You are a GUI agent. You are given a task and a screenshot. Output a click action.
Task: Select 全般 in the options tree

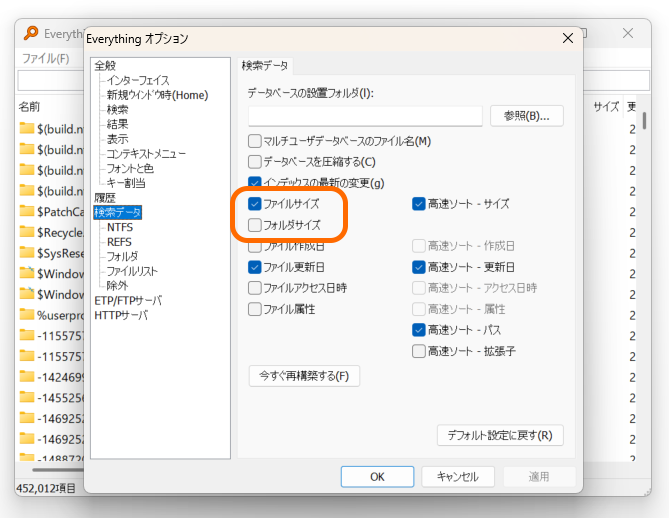click(105, 65)
